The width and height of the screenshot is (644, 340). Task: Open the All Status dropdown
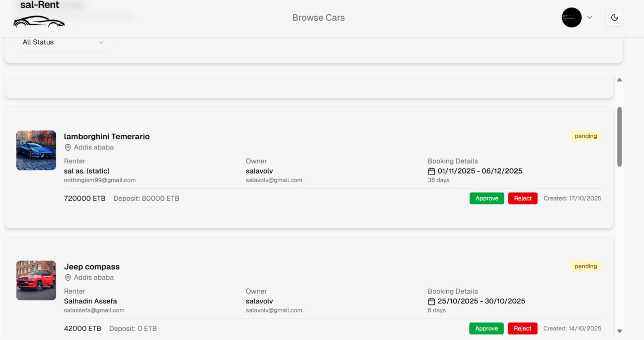(63, 42)
